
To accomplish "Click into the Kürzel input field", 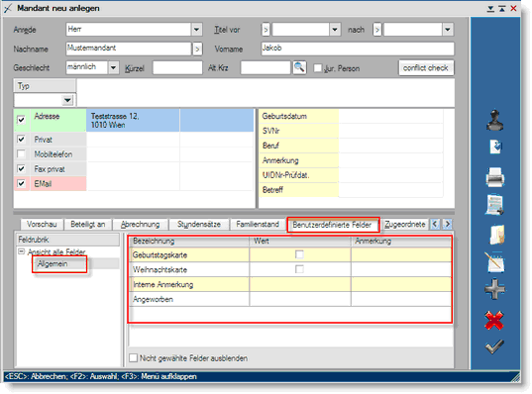I will pos(177,68).
